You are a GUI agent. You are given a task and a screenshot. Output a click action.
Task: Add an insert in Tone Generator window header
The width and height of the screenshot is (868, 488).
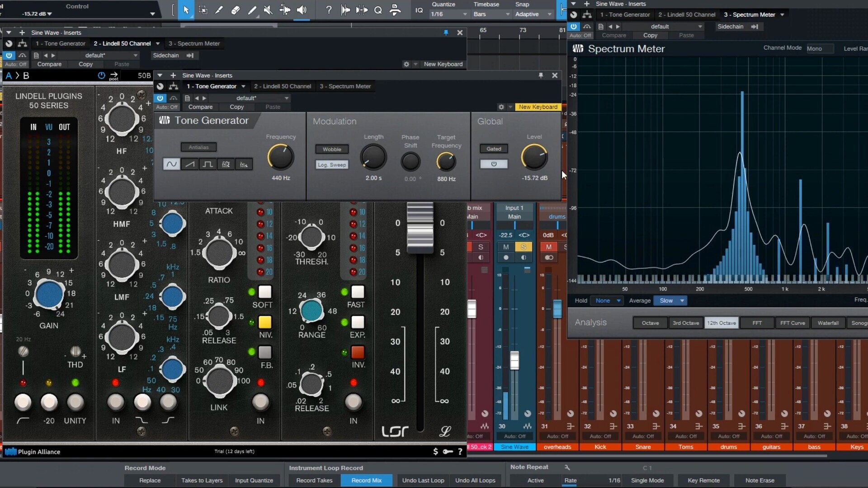coord(173,75)
